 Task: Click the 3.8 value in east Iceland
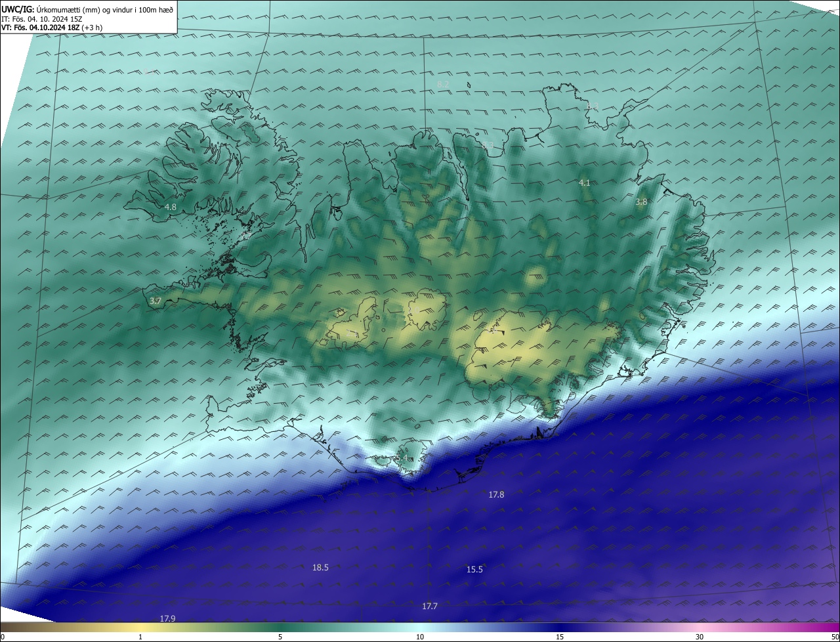[641, 202]
